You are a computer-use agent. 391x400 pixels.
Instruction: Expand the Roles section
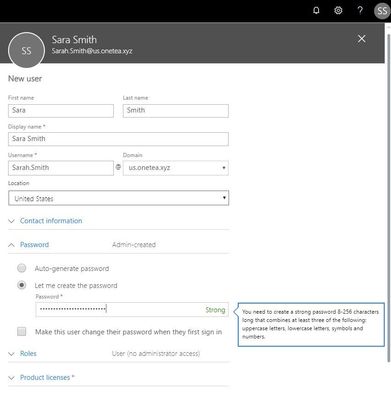[28, 354]
